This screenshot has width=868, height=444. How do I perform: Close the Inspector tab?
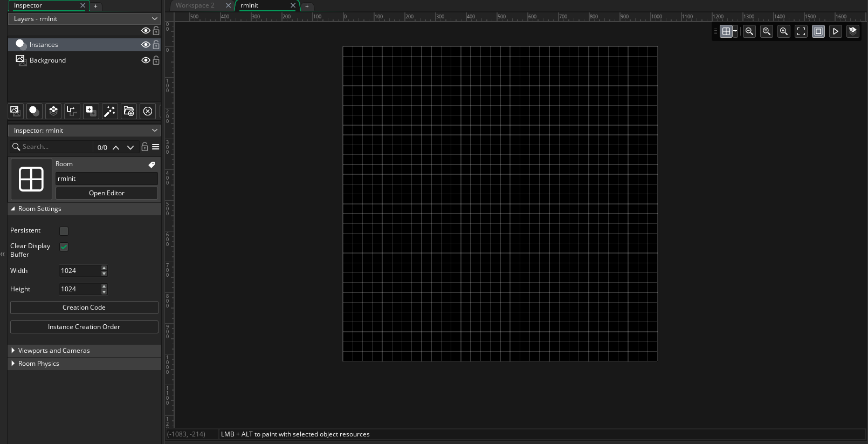[x=82, y=5]
